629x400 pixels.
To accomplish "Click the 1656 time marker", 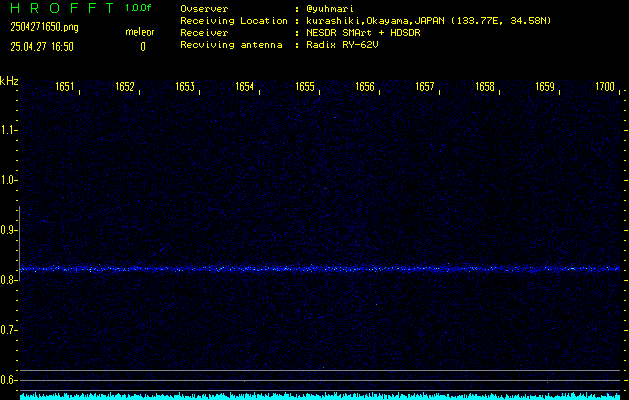I will pyautogui.click(x=365, y=87).
